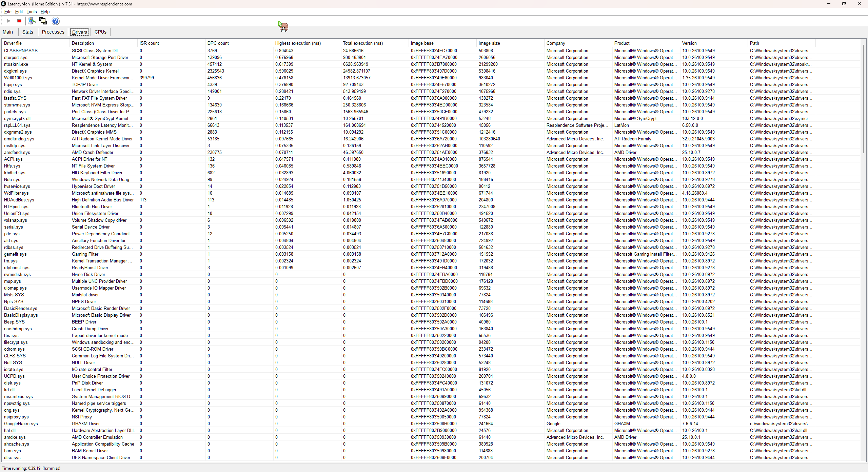Select the HDAudBus.sys driver row
Screen dimensions: 868x472
431,200
